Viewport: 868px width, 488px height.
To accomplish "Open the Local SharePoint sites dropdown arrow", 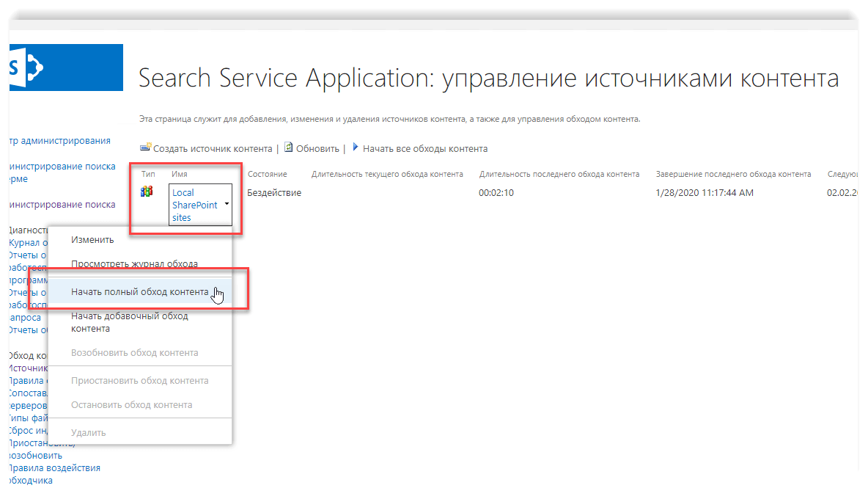I will (x=227, y=204).
